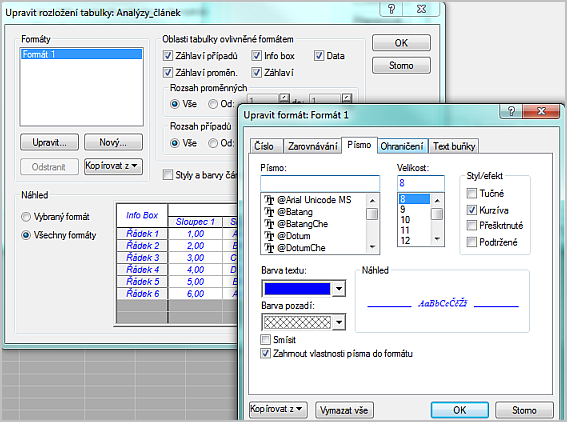Image resolution: width=567 pixels, height=422 pixels.
Task: Click the Písmo font name input field
Action: (320, 183)
